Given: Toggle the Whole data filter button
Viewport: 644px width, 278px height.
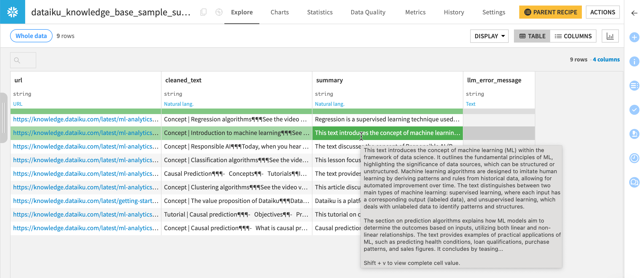Looking at the screenshot, I should point(31,36).
